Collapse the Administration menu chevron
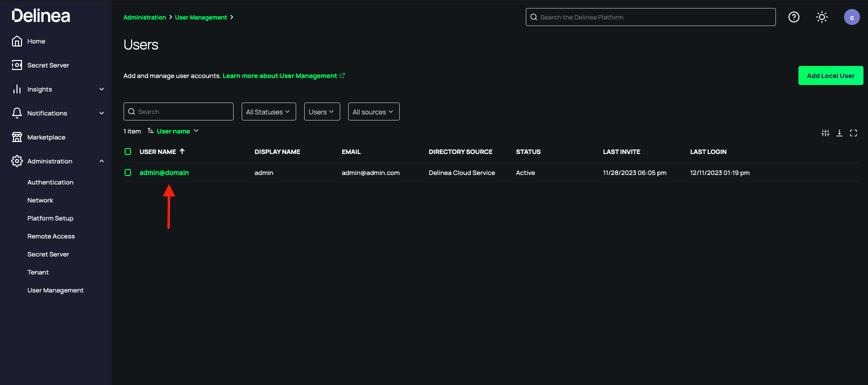The height and width of the screenshot is (385, 868). click(x=102, y=161)
